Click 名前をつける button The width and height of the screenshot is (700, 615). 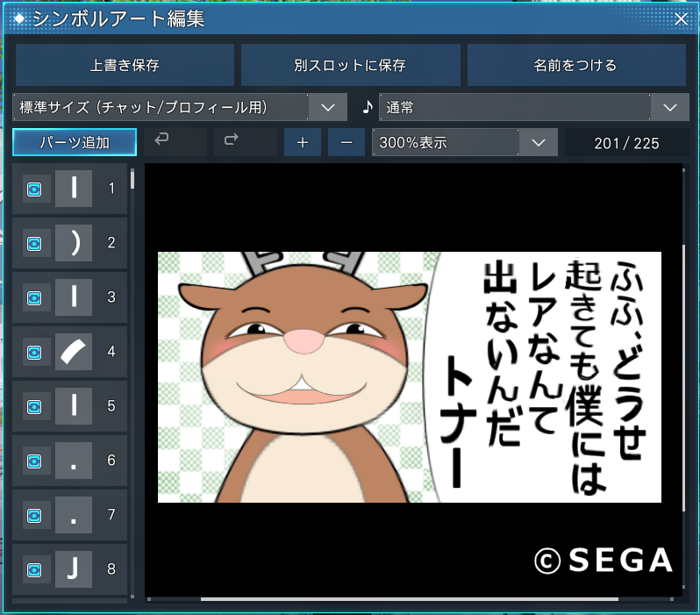pos(576,65)
